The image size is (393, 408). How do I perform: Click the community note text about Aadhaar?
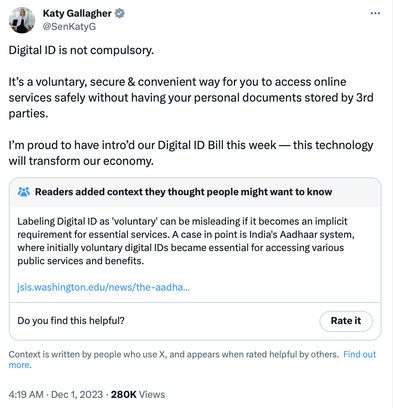coord(186,241)
